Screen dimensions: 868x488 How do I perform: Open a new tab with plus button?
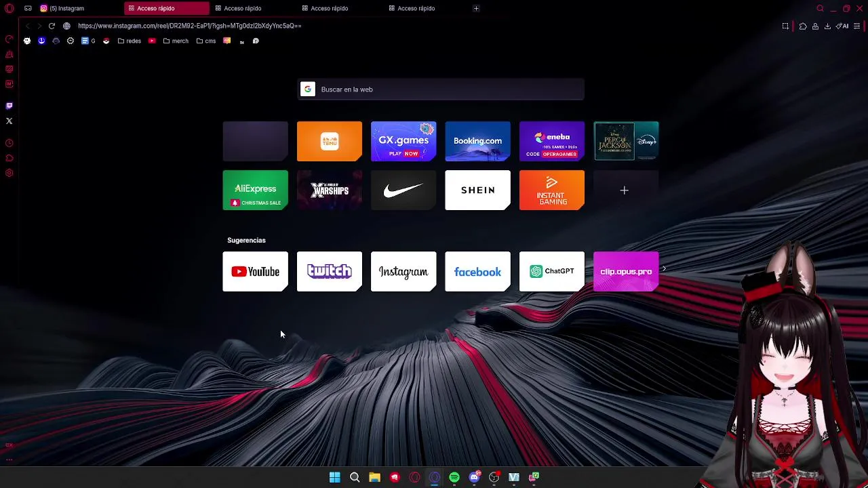coord(476,8)
